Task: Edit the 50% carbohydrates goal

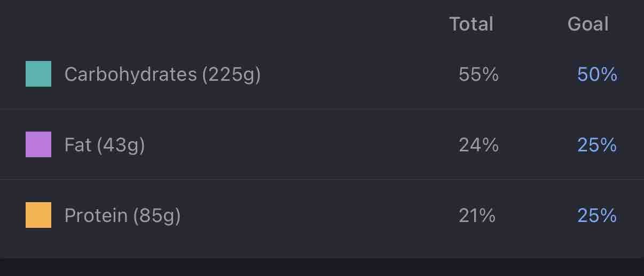Action: (597, 74)
